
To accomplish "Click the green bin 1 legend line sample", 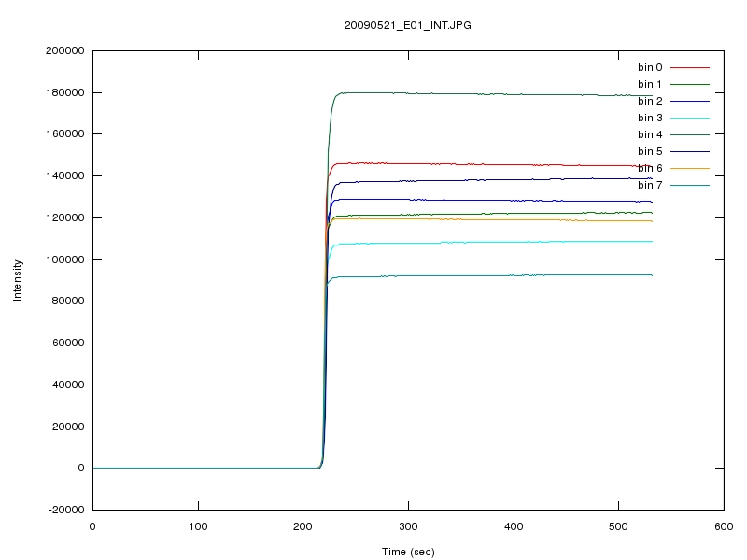I will 690,84.
